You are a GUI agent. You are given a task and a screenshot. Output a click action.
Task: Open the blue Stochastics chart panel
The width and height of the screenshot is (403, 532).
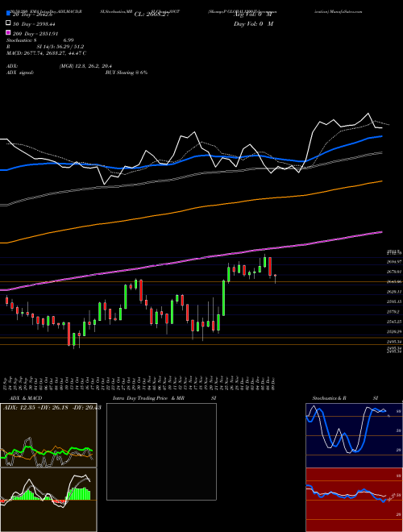pos(354,435)
